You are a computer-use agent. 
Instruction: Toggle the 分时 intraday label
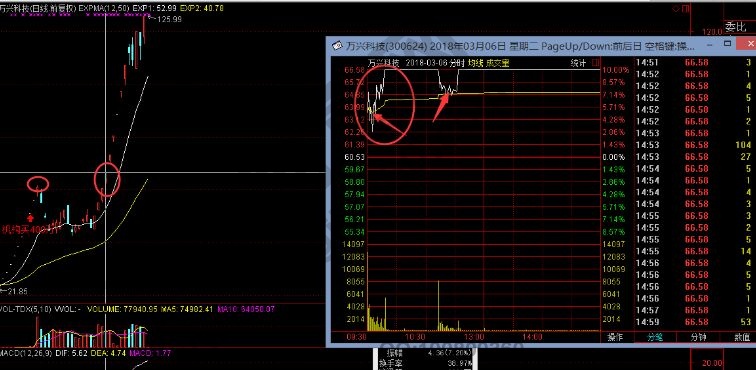456,63
